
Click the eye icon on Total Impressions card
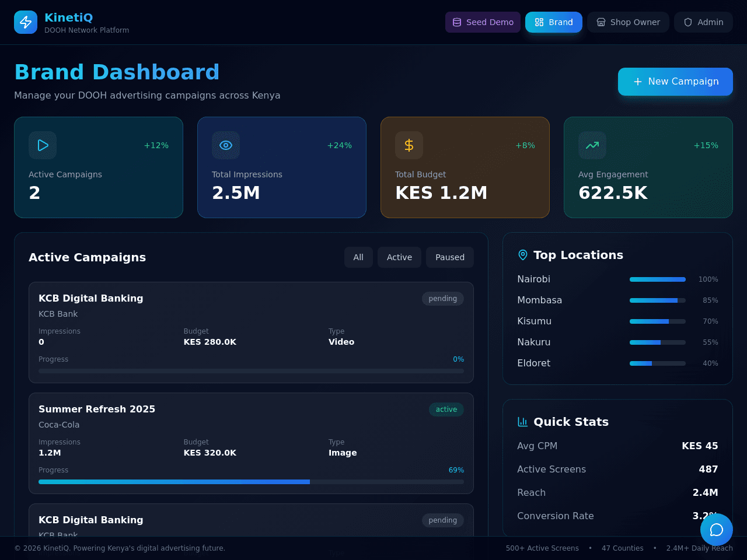(x=226, y=145)
